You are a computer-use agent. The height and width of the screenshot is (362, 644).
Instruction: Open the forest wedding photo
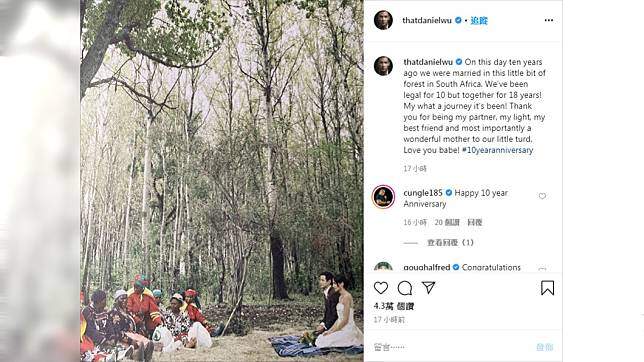pyautogui.click(x=222, y=181)
